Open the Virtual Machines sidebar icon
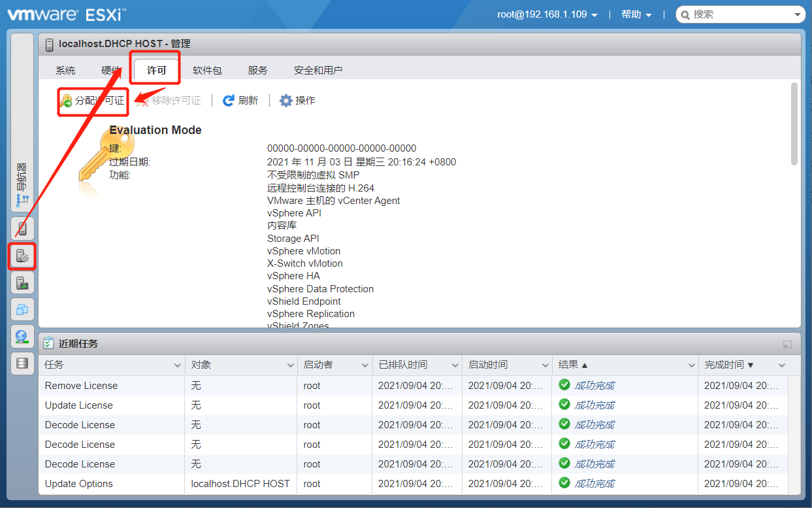 pyautogui.click(x=22, y=310)
